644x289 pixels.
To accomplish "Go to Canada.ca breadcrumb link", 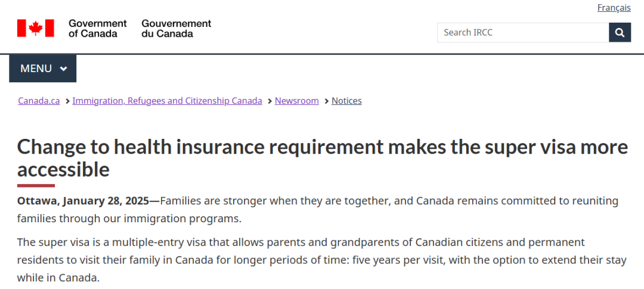I will point(39,101).
